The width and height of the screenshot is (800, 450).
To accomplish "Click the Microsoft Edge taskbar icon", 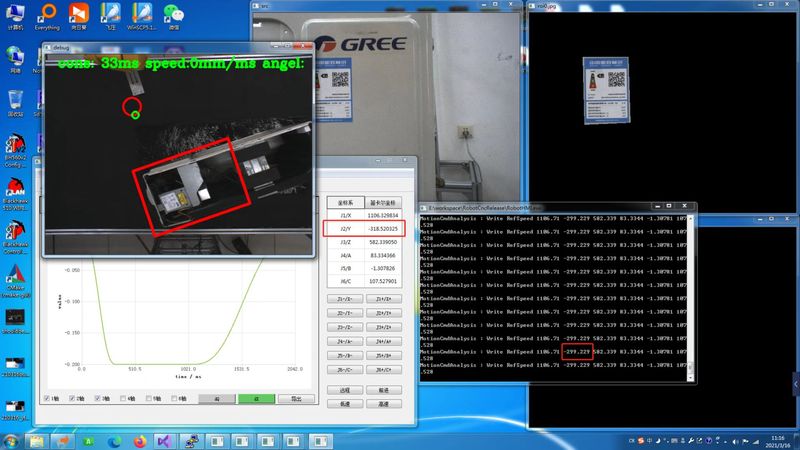I will (114, 441).
